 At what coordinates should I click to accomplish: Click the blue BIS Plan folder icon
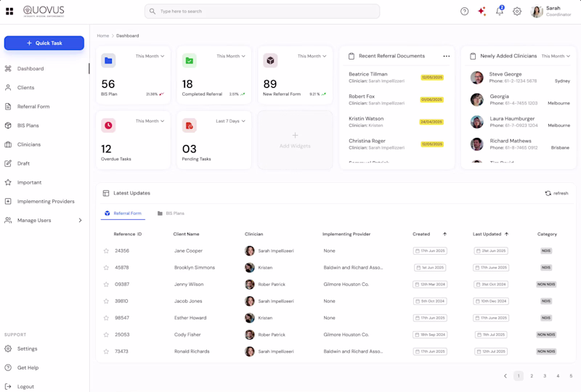tap(108, 60)
